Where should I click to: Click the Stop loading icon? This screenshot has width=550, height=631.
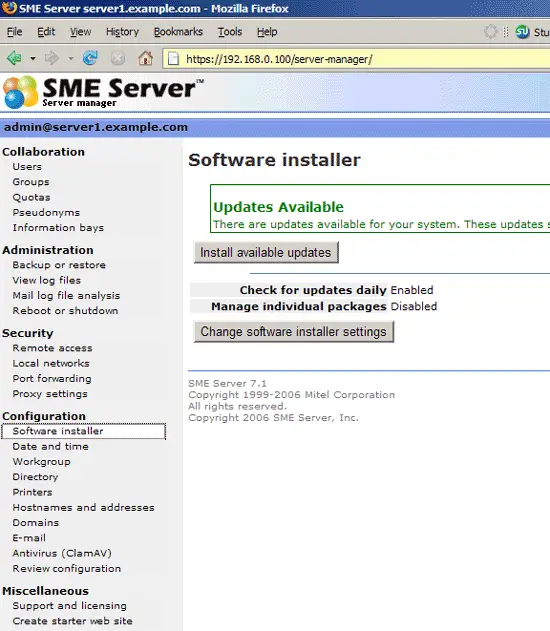(x=117, y=59)
